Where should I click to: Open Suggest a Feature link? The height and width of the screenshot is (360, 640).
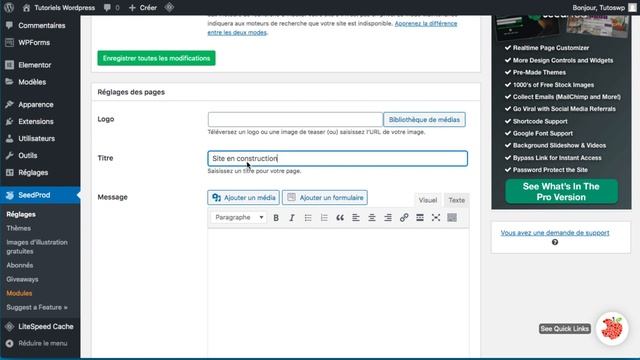[x=37, y=307]
